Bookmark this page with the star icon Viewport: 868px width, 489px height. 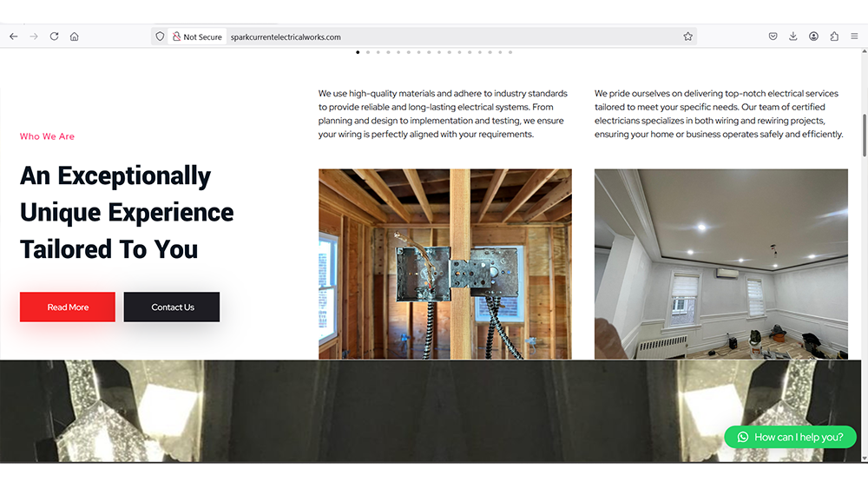pos(687,36)
